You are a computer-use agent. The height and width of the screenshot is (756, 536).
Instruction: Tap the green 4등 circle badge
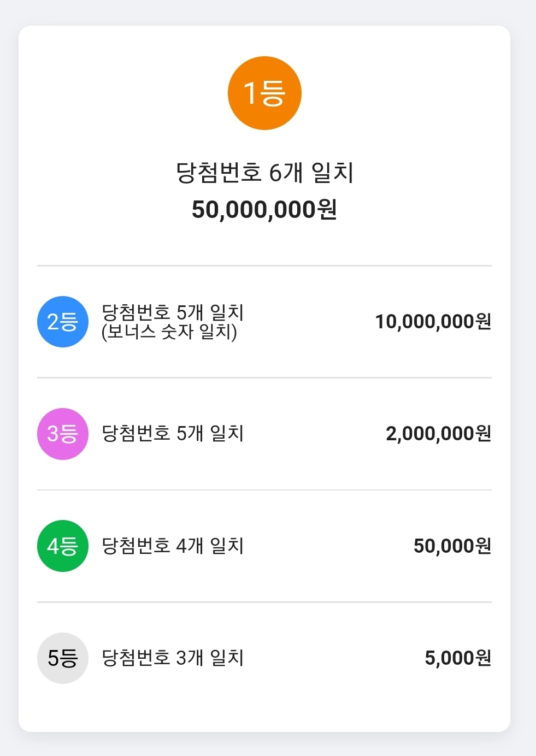63,546
